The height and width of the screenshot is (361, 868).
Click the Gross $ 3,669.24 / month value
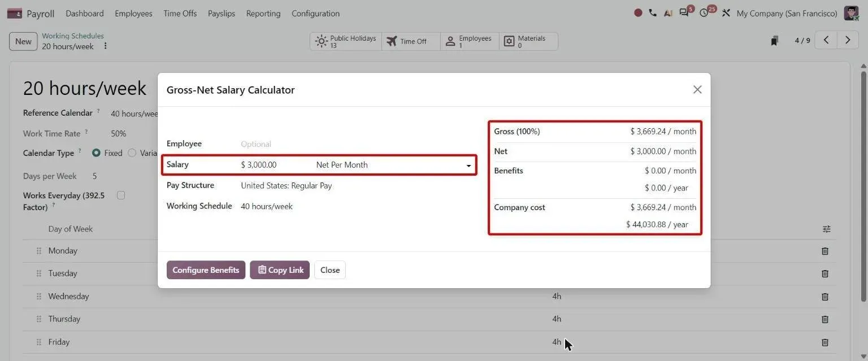[x=663, y=131]
